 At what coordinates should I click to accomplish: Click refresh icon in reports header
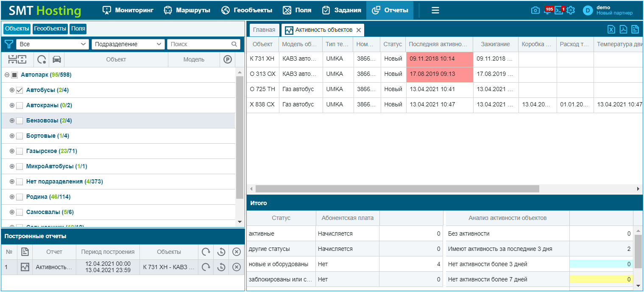[206, 252]
